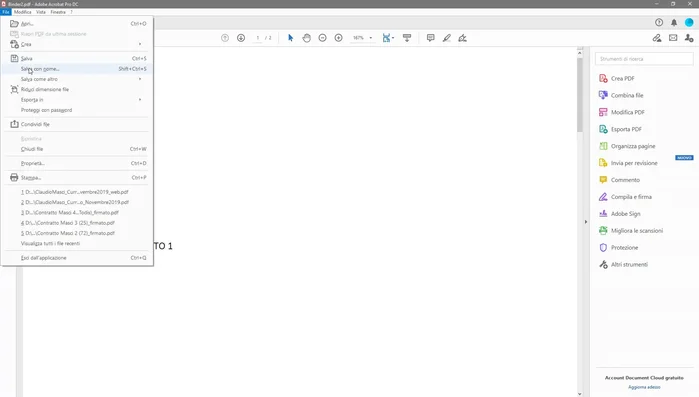Activate the hand pan tool
The image size is (699, 397).
307,38
